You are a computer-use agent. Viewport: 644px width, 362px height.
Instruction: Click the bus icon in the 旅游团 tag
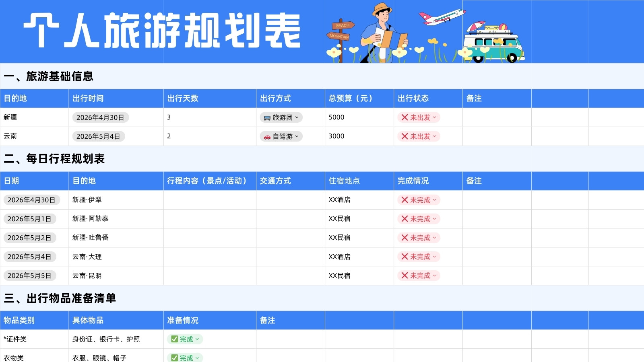click(x=267, y=118)
